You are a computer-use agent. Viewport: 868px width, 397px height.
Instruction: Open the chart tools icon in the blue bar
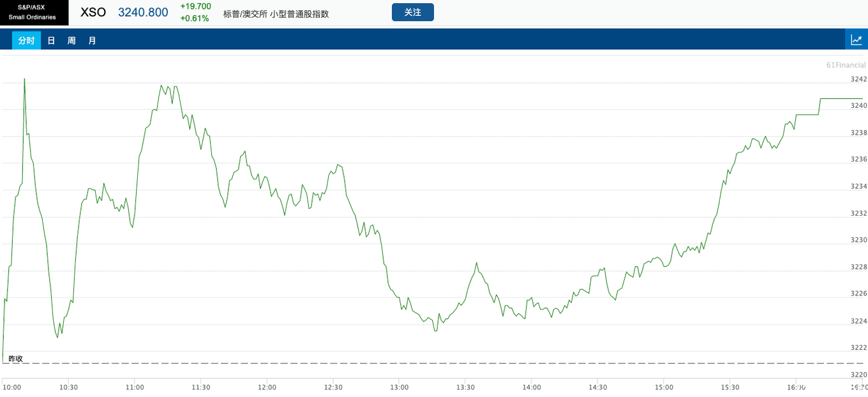click(856, 40)
